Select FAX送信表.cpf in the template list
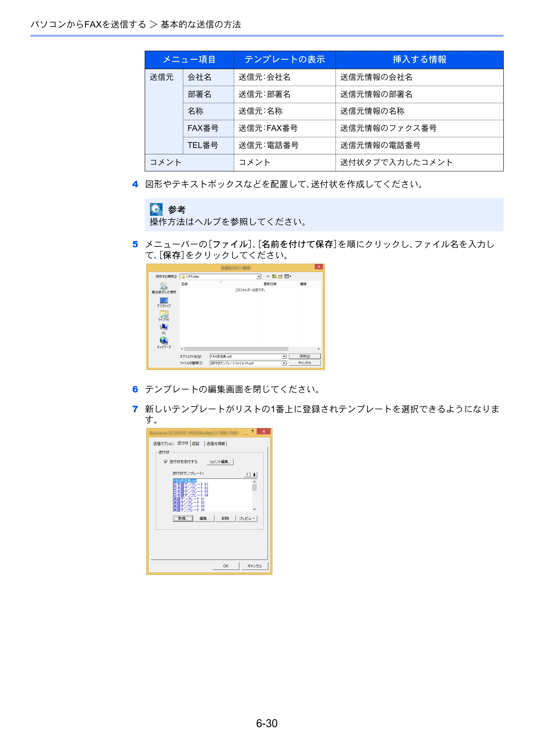534x756 pixels. [x=185, y=481]
